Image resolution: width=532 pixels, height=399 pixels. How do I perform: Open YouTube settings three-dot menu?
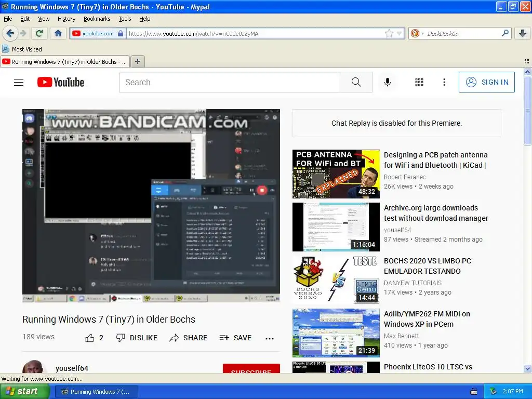pos(444,82)
